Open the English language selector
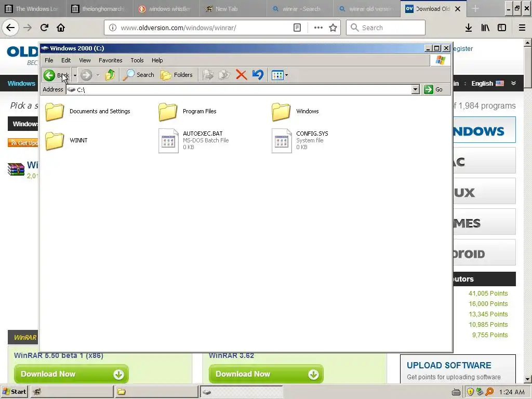Screen dimensions: 532x399 coord(487,84)
